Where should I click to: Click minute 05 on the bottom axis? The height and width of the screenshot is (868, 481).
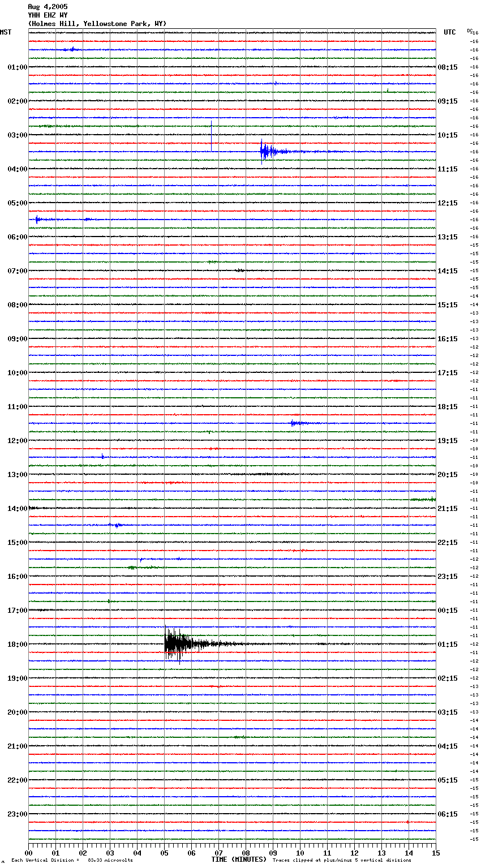(x=164, y=853)
